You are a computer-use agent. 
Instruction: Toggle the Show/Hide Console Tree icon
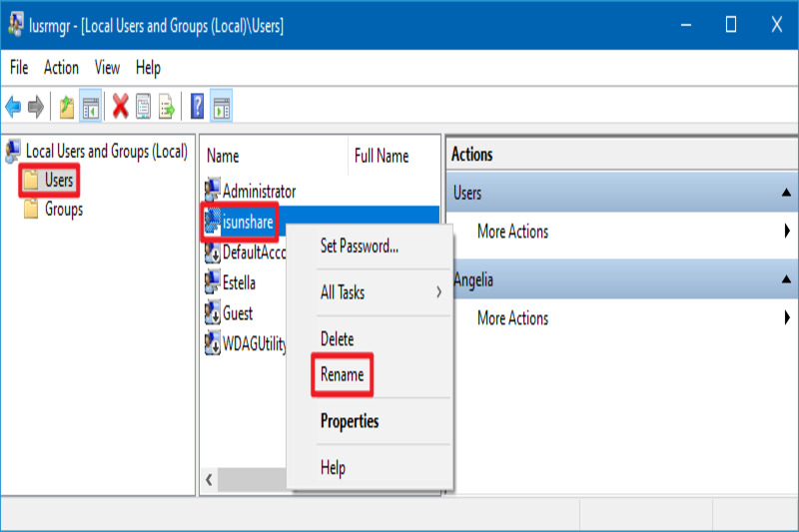pos(90,106)
